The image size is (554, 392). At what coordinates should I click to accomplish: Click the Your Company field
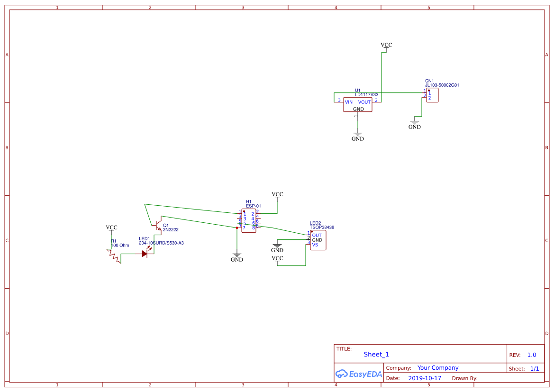[437, 367]
